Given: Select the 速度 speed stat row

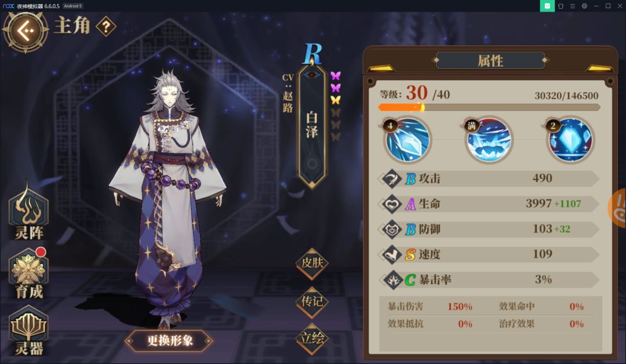Looking at the screenshot, I should coord(489,254).
